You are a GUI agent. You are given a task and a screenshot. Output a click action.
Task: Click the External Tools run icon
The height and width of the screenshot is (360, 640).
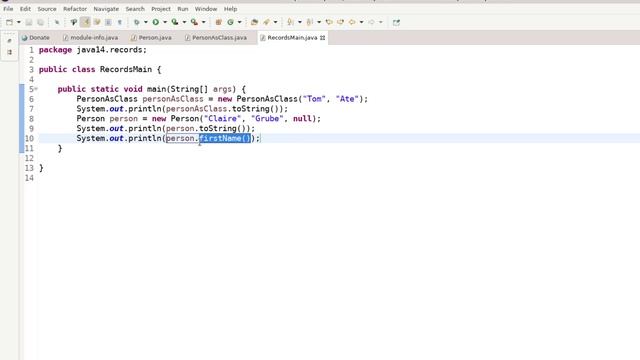tap(194, 22)
